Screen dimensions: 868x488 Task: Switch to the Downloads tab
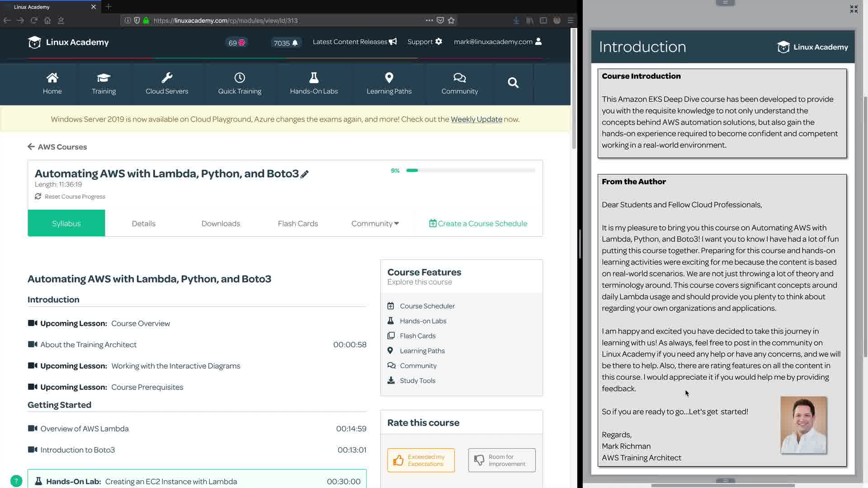pyautogui.click(x=221, y=223)
